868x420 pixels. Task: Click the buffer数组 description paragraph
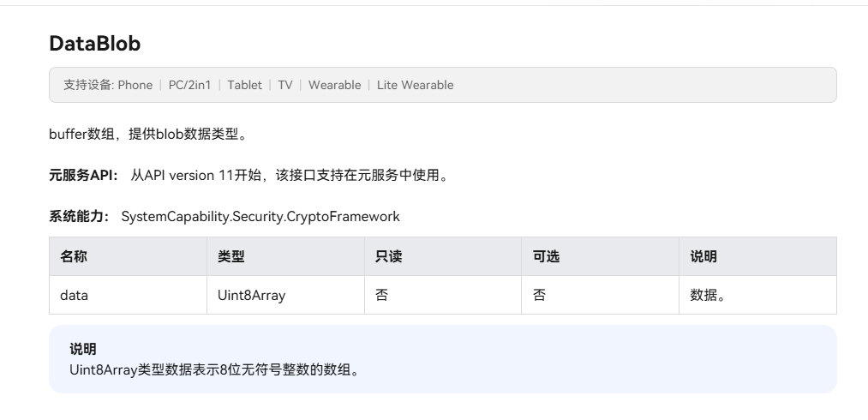click(x=147, y=134)
